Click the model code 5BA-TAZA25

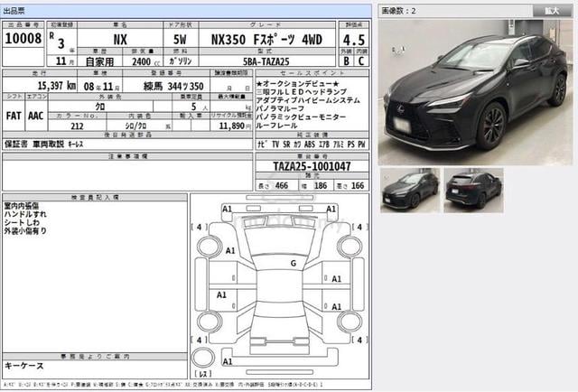click(266, 61)
